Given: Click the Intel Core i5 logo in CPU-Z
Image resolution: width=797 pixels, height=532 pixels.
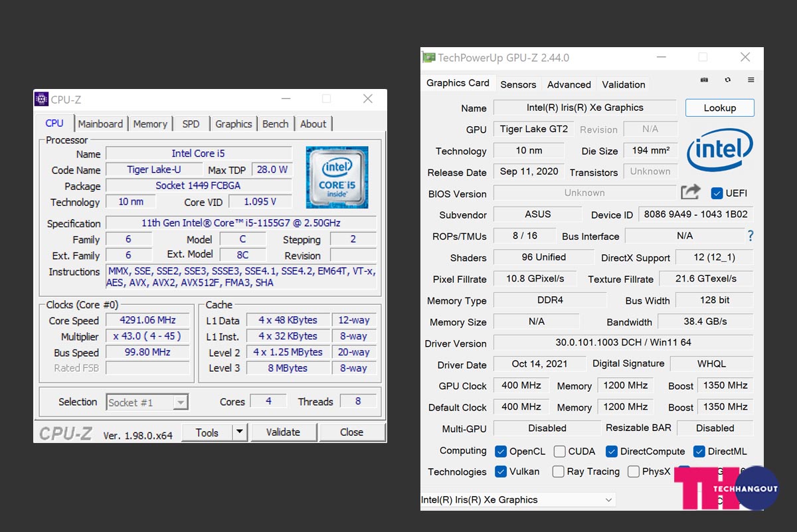Looking at the screenshot, I should click(337, 178).
